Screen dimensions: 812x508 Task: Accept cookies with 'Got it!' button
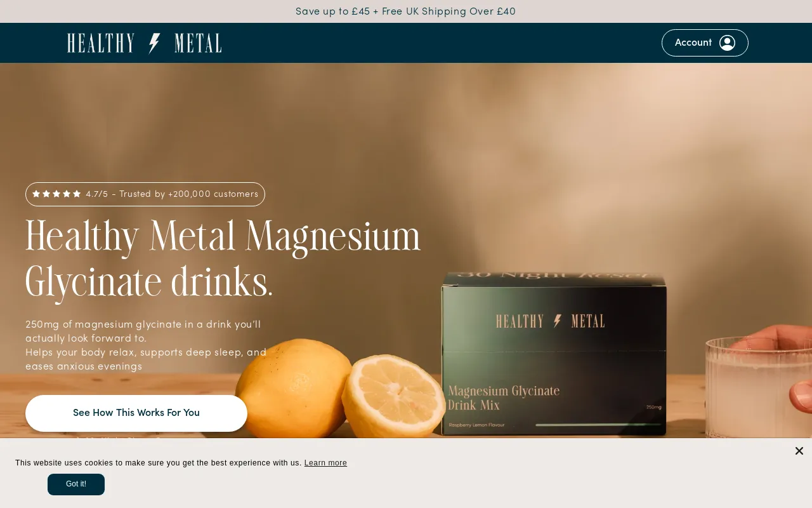pos(76,484)
